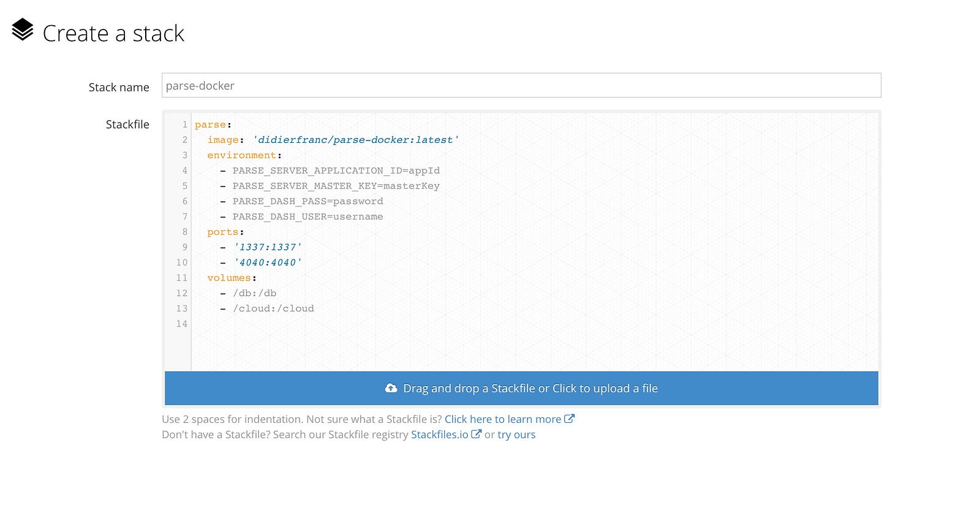This screenshot has width=980, height=519.
Task: Click line number 14 in editor gutter
Action: (182, 324)
